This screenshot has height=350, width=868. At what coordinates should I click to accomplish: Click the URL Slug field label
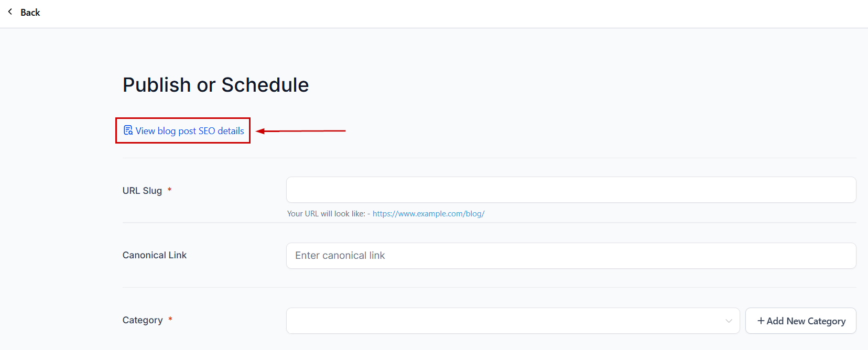[142, 191]
